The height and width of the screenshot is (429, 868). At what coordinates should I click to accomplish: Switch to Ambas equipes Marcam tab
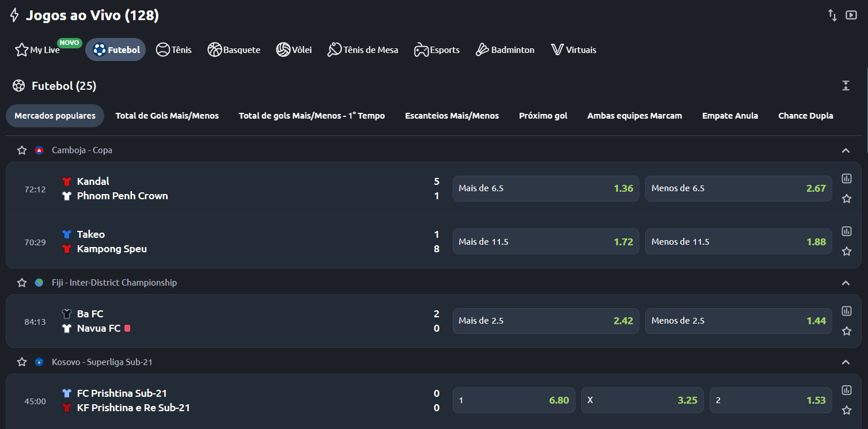pyautogui.click(x=634, y=116)
